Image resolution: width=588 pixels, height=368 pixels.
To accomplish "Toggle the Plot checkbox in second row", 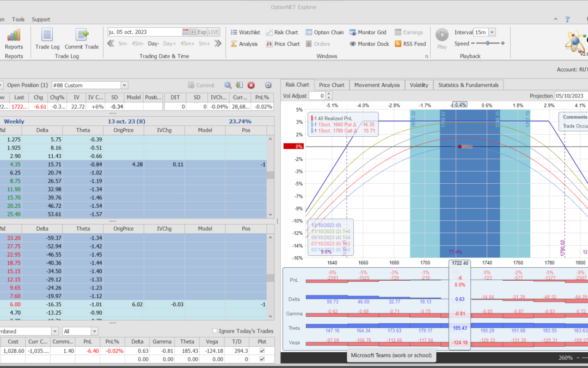I will pyautogui.click(x=262, y=360).
